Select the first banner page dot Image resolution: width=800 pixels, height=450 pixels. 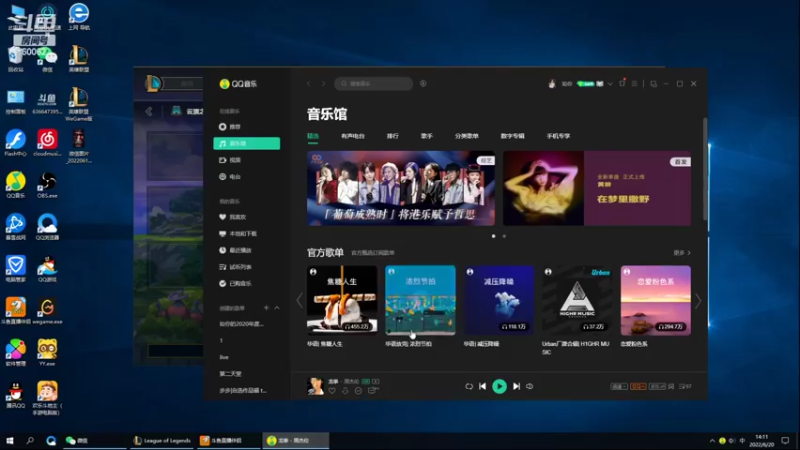tap(493, 236)
